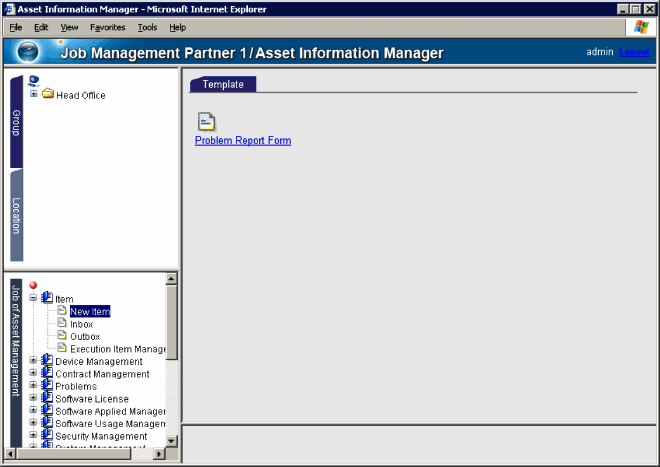Expand the Head Office tree node

coord(34,93)
